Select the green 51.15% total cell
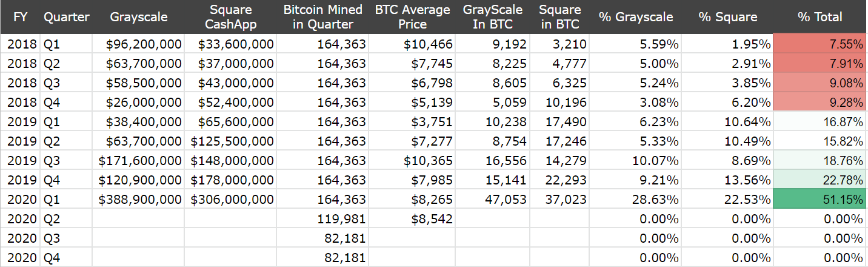The width and height of the screenshot is (868, 267). [x=820, y=199]
